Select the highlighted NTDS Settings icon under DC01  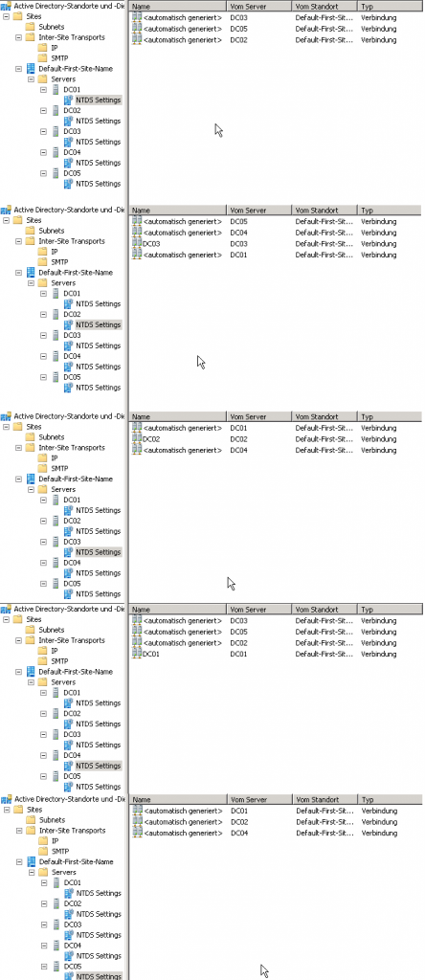click(x=69, y=100)
